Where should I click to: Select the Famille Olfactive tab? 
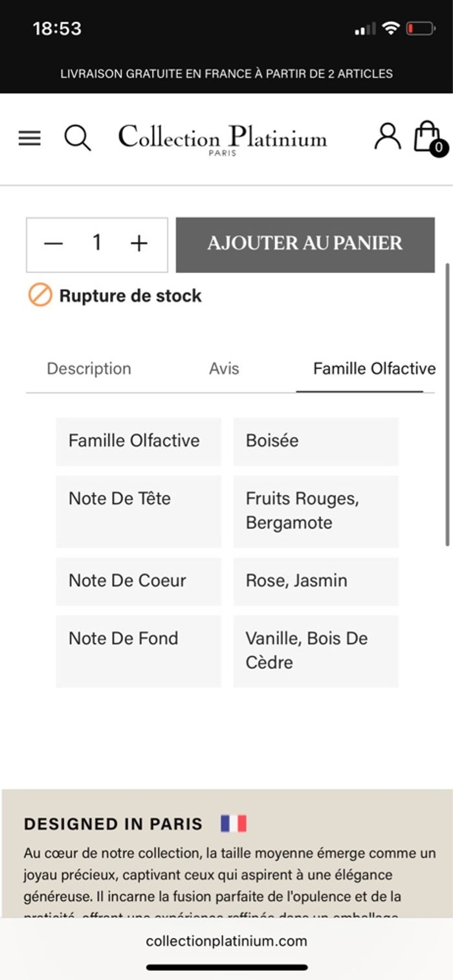(374, 369)
